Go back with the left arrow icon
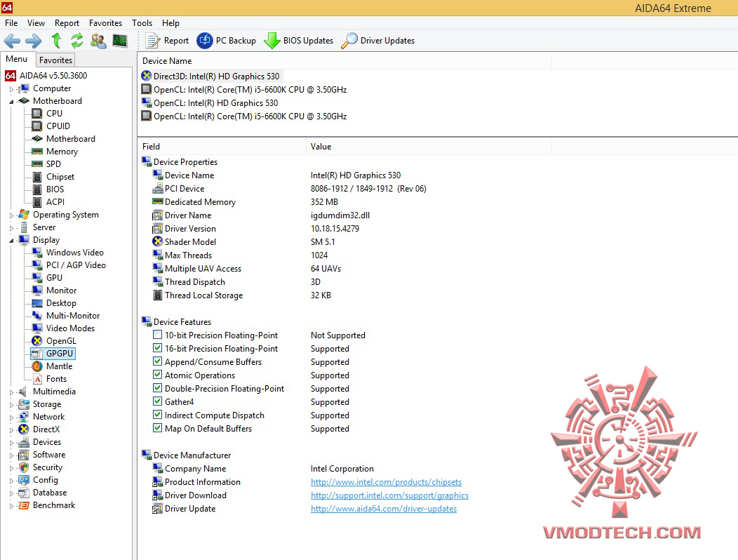738x560 pixels. point(12,41)
